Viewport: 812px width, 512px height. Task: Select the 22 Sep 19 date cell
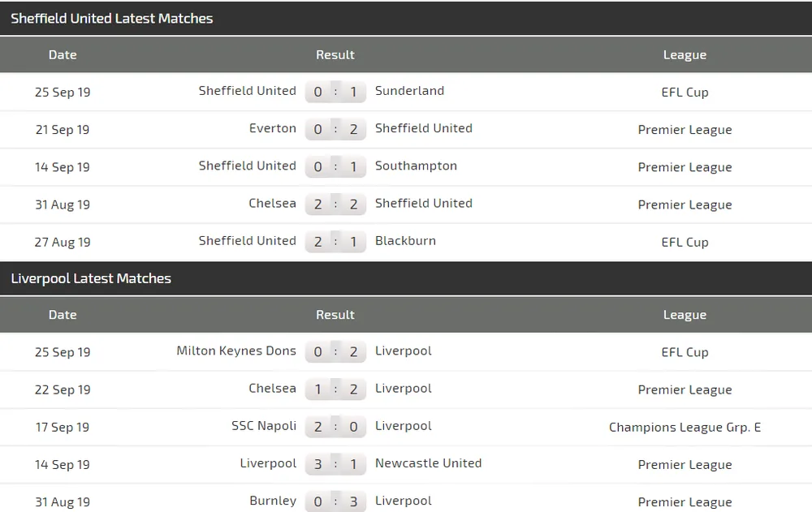63,389
